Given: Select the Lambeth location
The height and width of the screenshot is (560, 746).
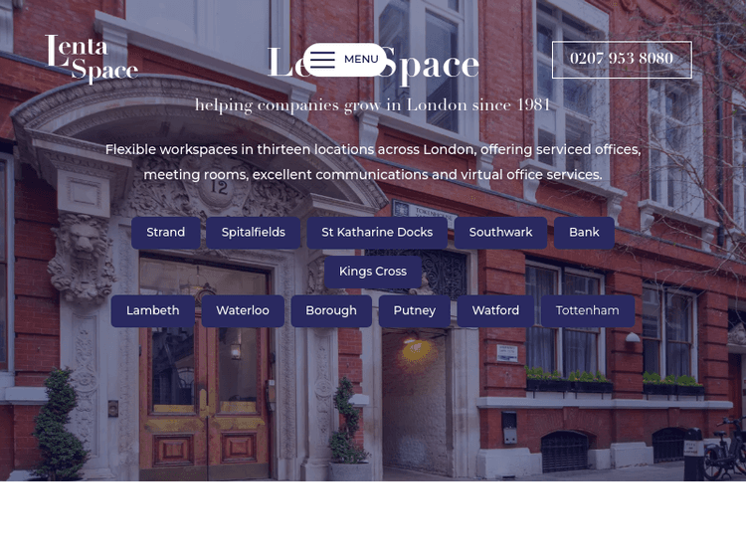Looking at the screenshot, I should 152,311.
